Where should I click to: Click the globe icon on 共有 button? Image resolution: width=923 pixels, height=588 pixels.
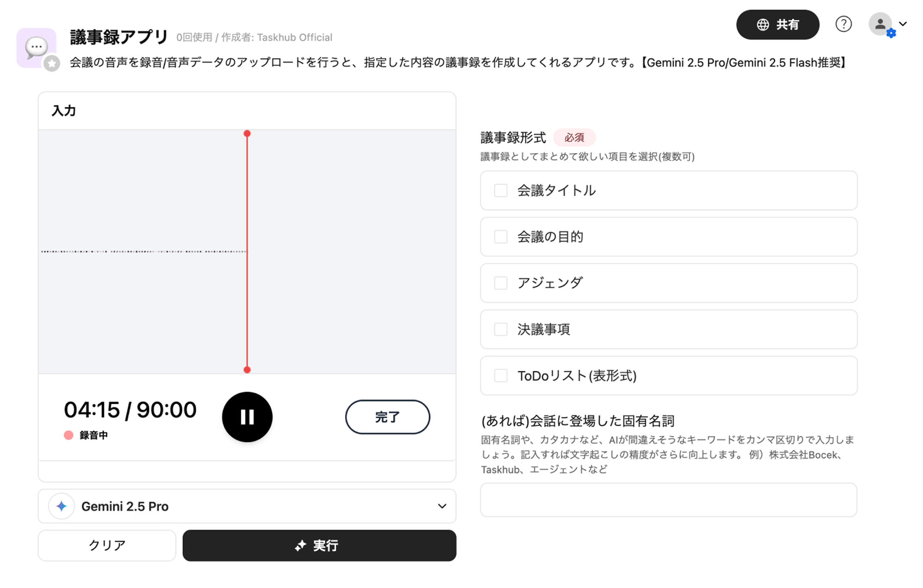point(763,25)
